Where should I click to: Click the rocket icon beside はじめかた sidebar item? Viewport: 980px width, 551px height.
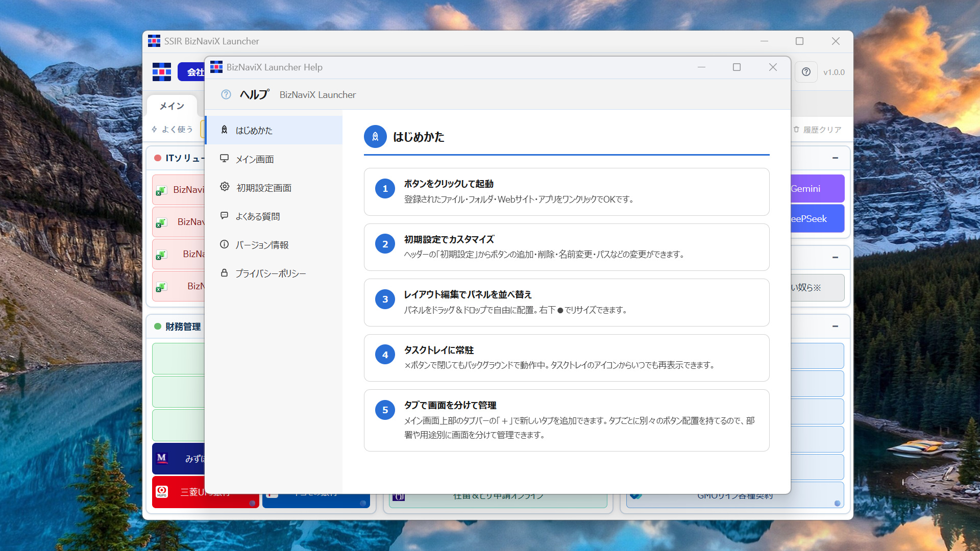coord(224,130)
